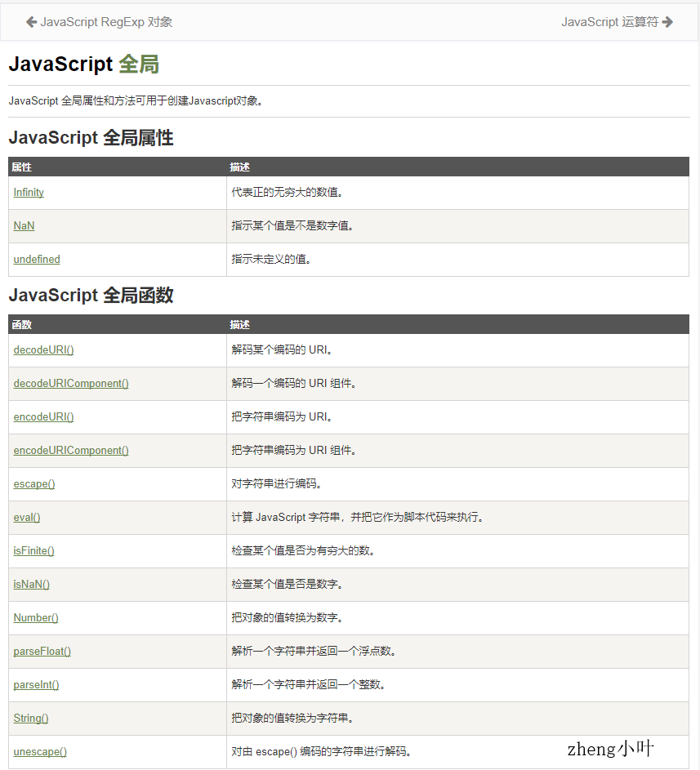The height and width of the screenshot is (770, 700).
Task: Click the right arrow icon beside 运算符
Action: (667, 22)
